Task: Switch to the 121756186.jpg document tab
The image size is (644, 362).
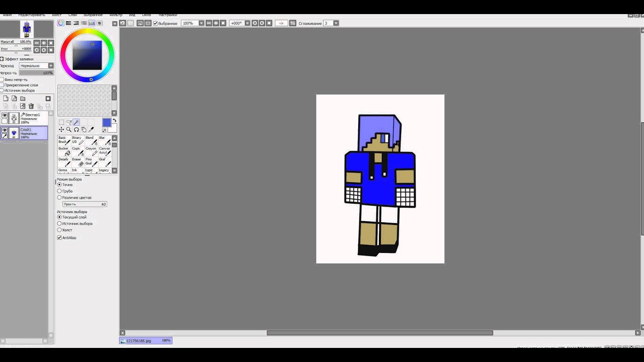Action: pyautogui.click(x=146, y=340)
